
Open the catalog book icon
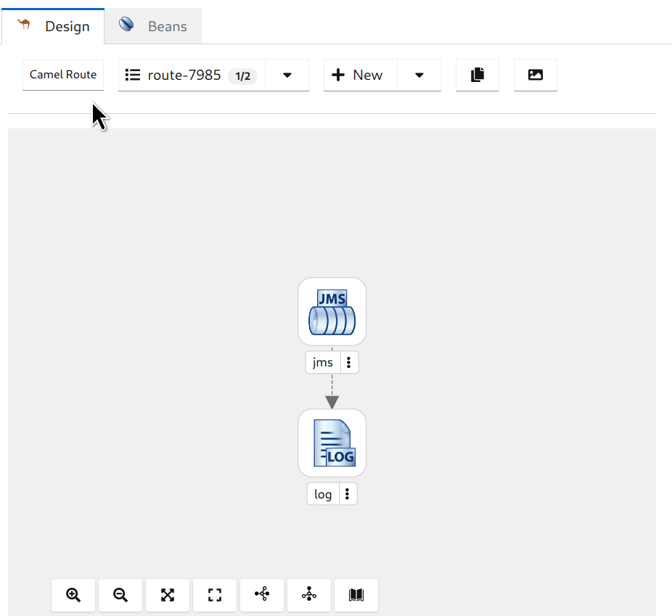point(356,595)
